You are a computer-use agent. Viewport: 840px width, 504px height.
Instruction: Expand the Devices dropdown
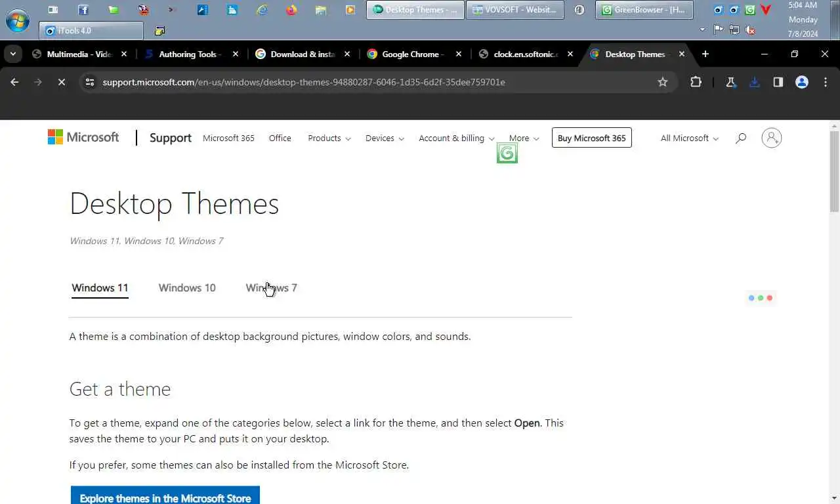tap(385, 138)
